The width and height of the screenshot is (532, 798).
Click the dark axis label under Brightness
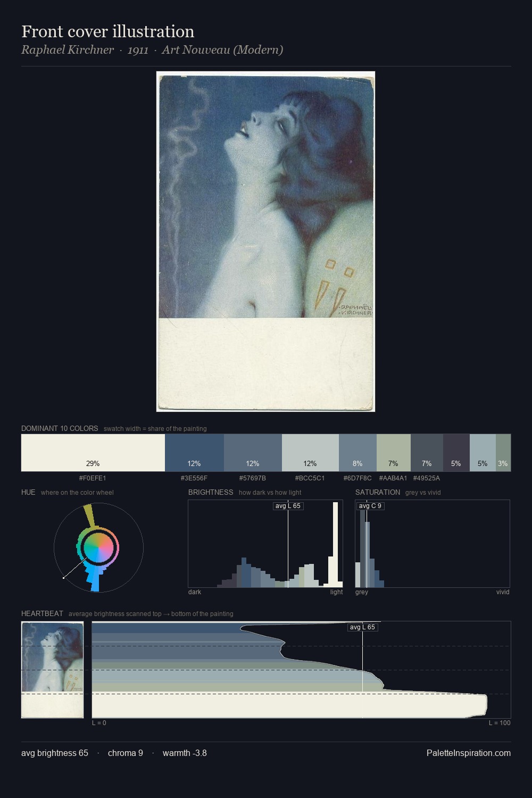195,592
